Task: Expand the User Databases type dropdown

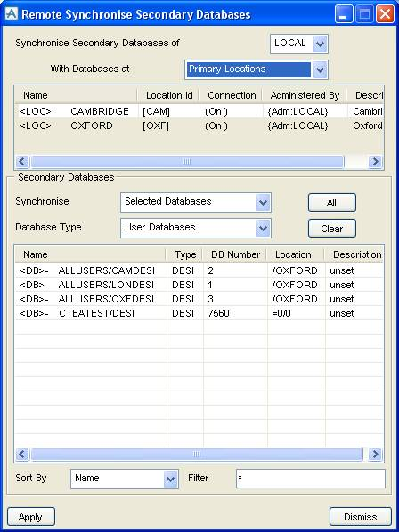Action: click(x=196, y=228)
